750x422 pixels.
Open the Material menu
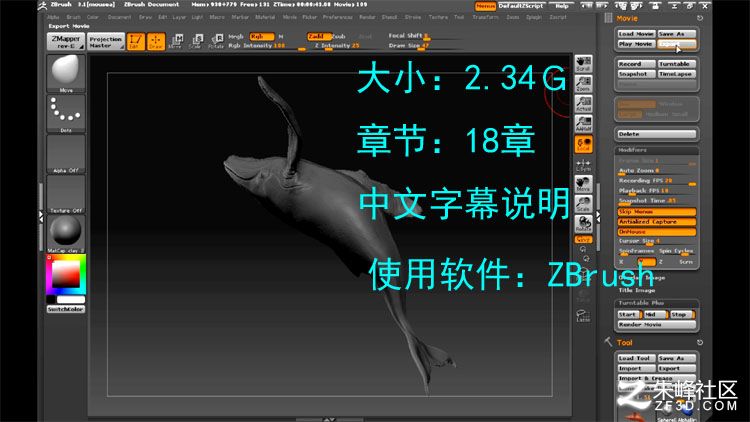click(x=265, y=17)
